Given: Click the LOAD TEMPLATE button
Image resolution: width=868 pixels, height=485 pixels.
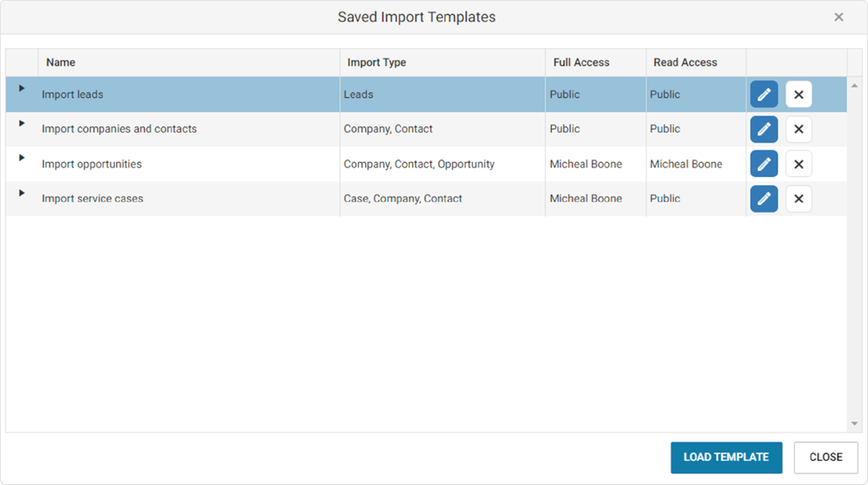Looking at the screenshot, I should (726, 457).
